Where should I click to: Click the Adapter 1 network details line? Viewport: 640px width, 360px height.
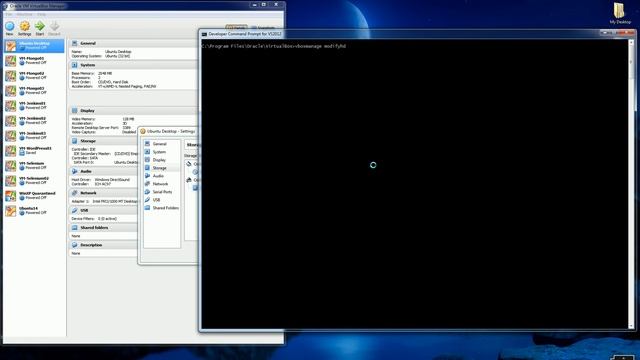coord(105,202)
